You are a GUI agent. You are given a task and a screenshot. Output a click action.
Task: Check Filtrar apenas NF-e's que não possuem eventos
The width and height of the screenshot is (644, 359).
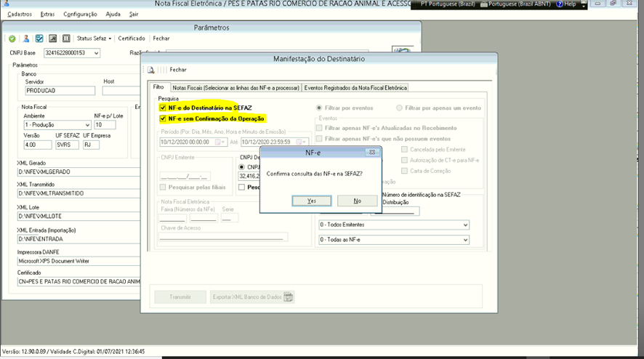(x=319, y=138)
